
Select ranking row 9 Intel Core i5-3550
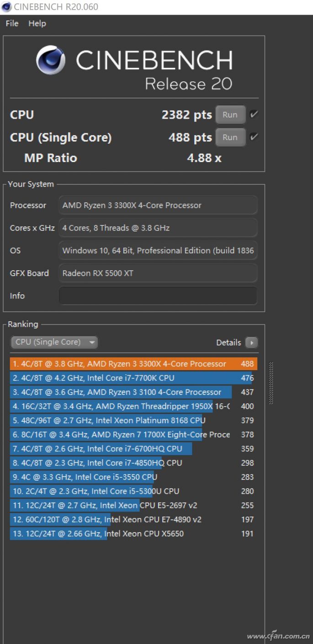133,477
